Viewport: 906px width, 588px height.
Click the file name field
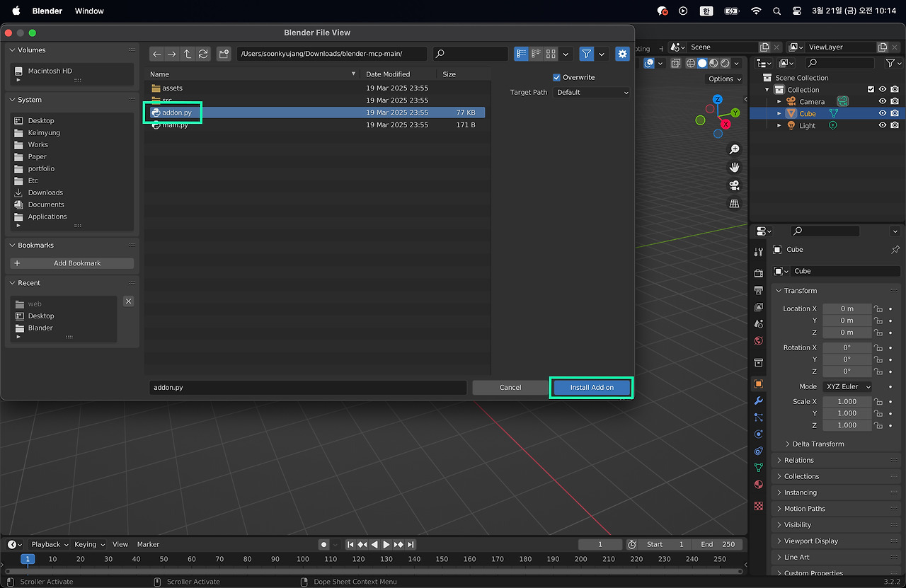308,388
